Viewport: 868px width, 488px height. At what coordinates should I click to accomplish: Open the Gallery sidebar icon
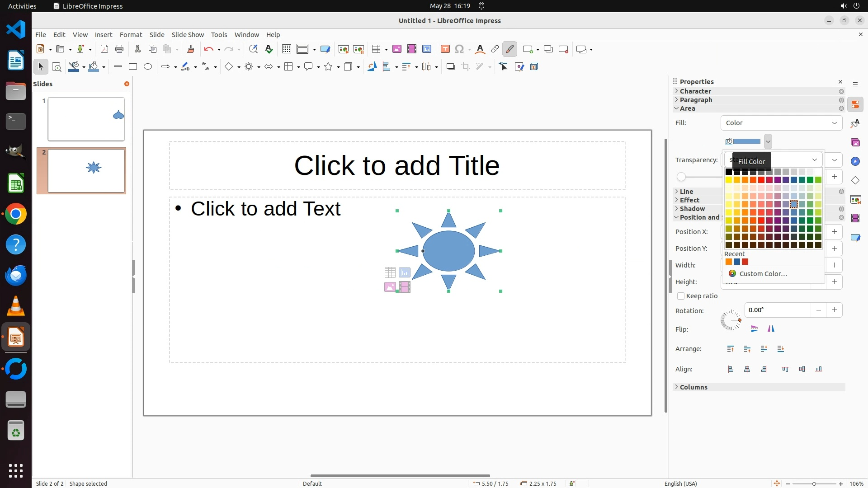[855, 142]
